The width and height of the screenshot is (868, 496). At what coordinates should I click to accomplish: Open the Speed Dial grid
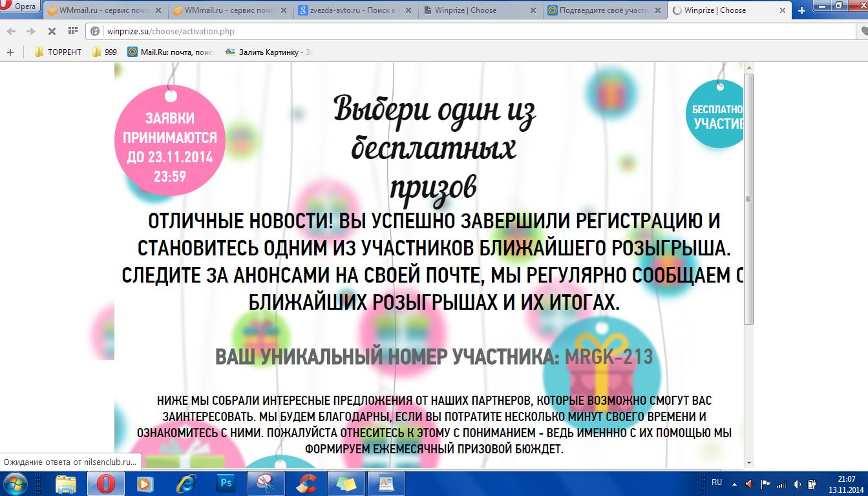coord(72,31)
